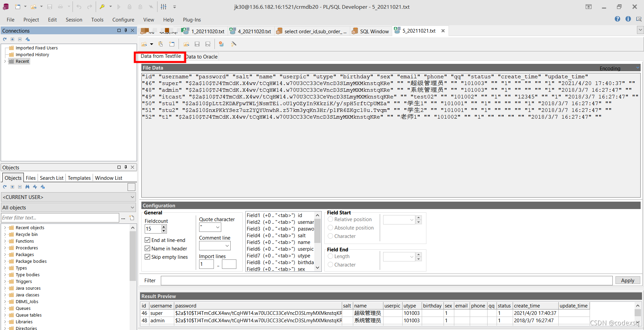The height and width of the screenshot is (330, 644).
Task: Select the paste-from-clipboard icon
Action: (x=160, y=44)
